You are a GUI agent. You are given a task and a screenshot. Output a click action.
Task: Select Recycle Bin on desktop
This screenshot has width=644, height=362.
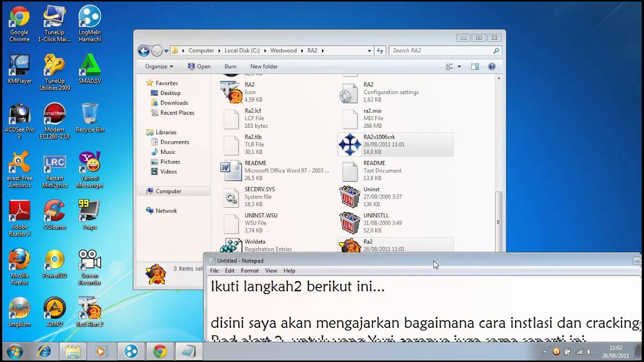click(90, 118)
